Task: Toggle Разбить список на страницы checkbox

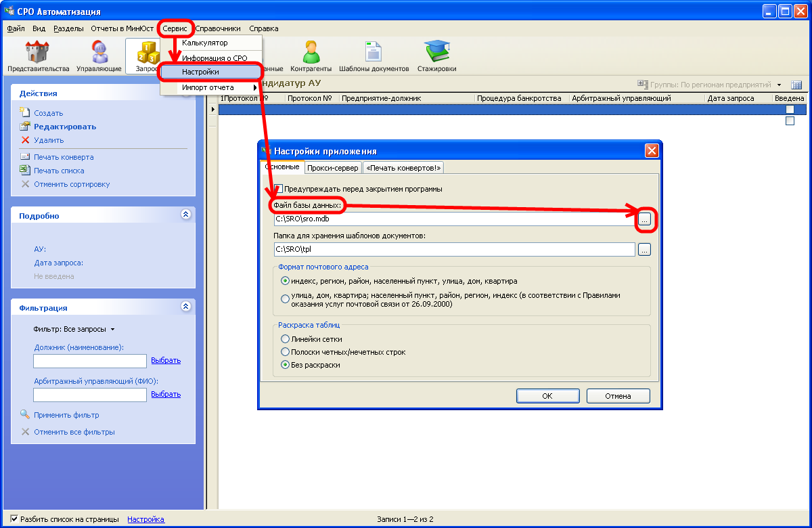Action: 14,519
